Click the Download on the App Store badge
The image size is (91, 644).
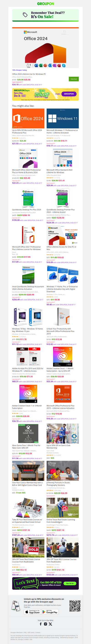[x=32, y=612]
